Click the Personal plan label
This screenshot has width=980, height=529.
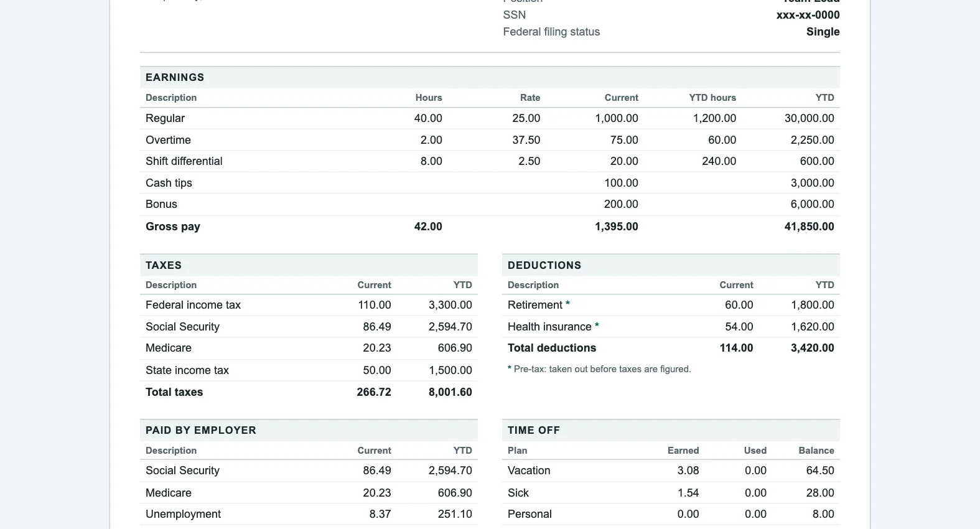[530, 514]
